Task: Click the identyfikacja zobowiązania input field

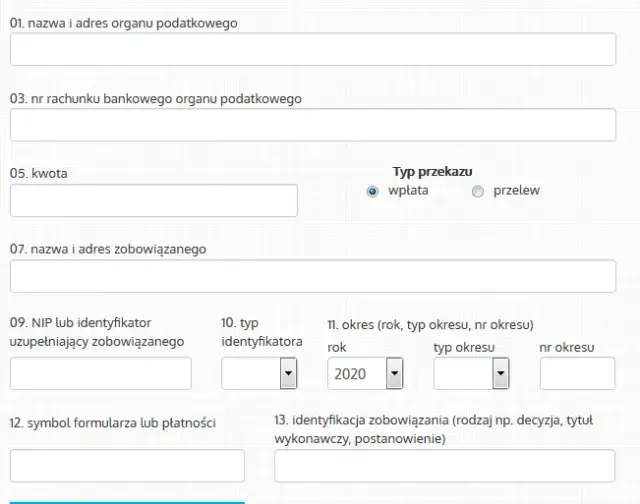Action: [444, 465]
